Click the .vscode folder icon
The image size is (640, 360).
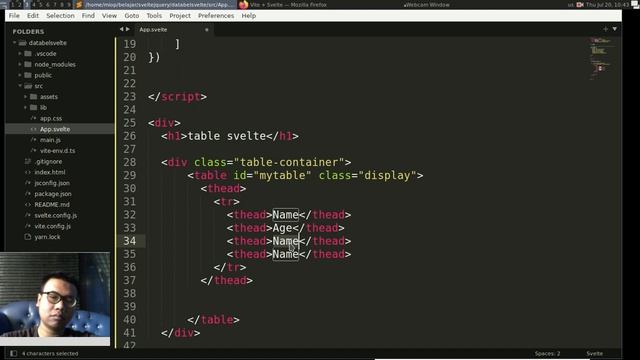[28, 53]
